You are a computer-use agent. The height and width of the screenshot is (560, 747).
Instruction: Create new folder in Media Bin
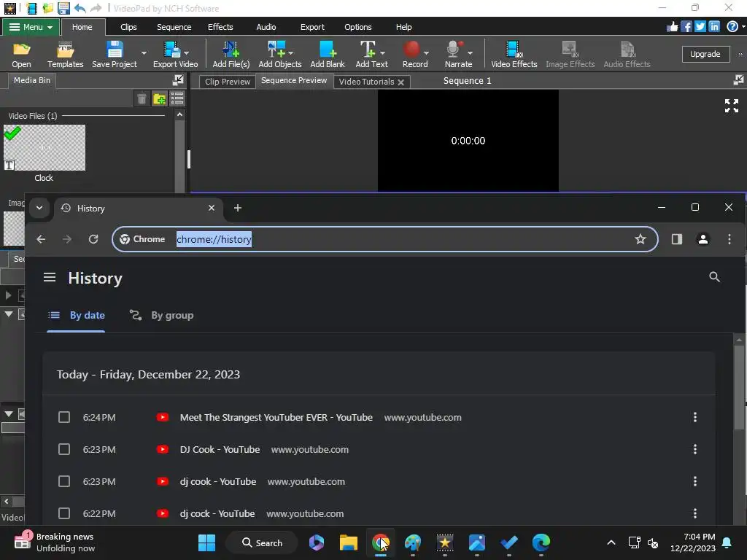160,98
